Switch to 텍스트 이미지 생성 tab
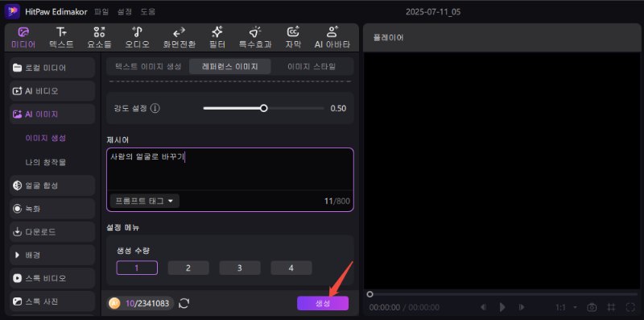 click(x=148, y=66)
